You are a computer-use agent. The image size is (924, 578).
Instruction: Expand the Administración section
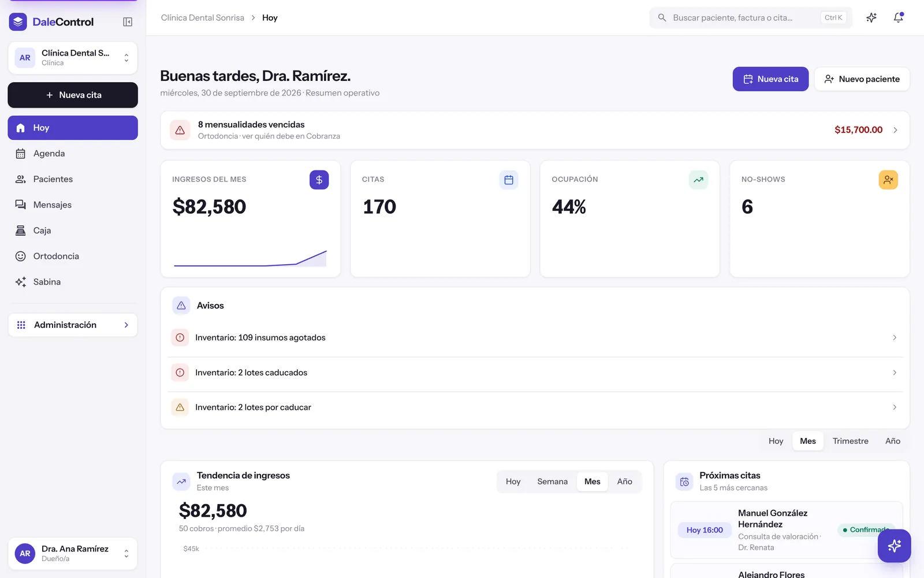[73, 325]
